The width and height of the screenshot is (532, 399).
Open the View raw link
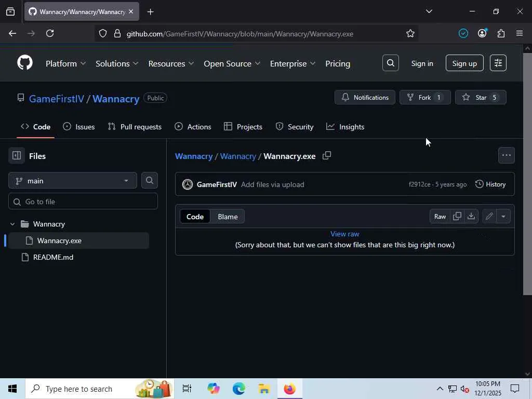click(345, 234)
